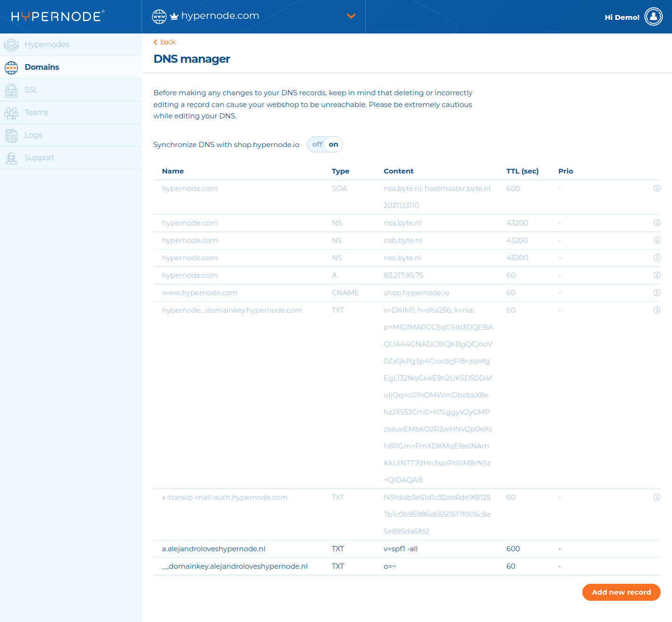Click the back arrow chevron icon
The height and width of the screenshot is (622, 672).
155,42
